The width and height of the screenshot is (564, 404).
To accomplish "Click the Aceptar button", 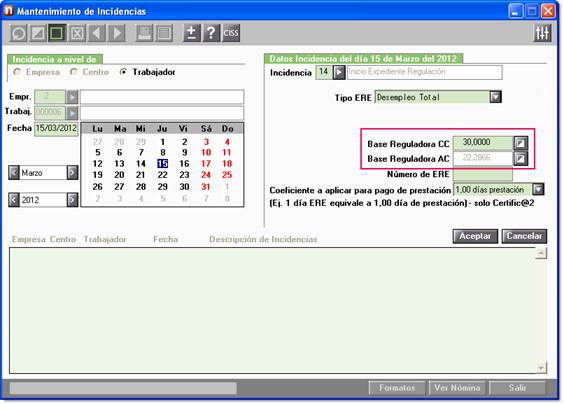I will click(475, 236).
